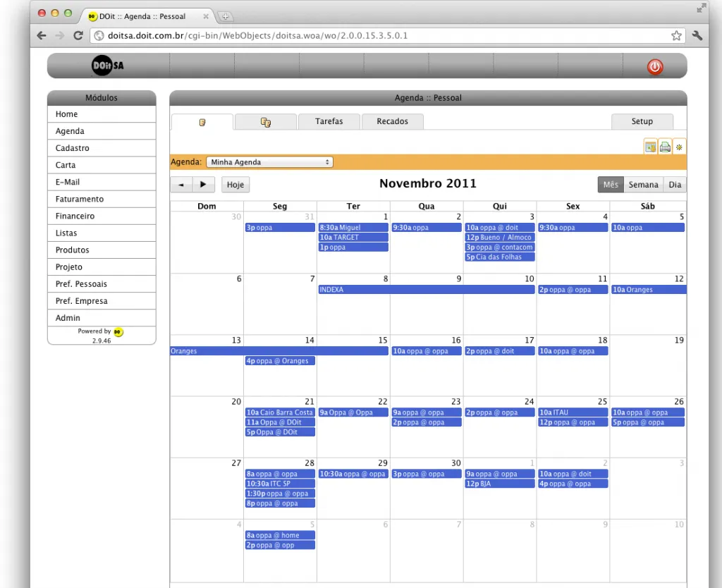This screenshot has width=722, height=588.
Task: Open Pref. Pessoais module
Action: point(102,285)
